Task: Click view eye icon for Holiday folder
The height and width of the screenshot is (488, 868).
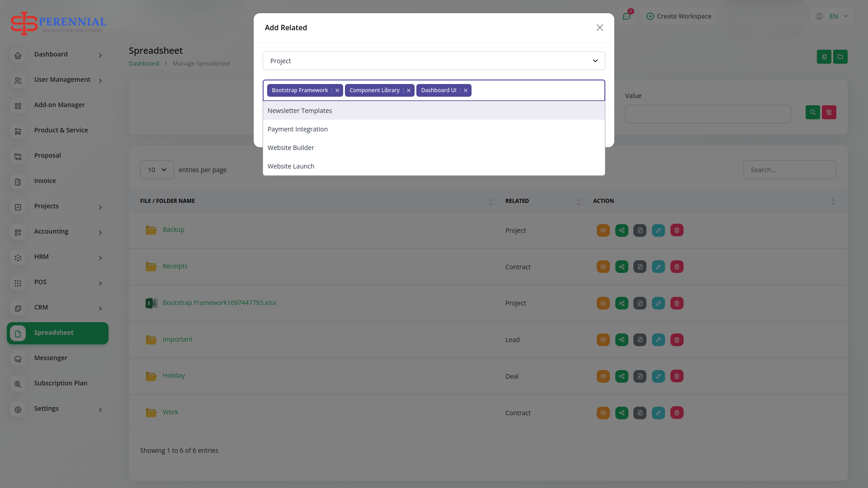Action: tap(603, 376)
